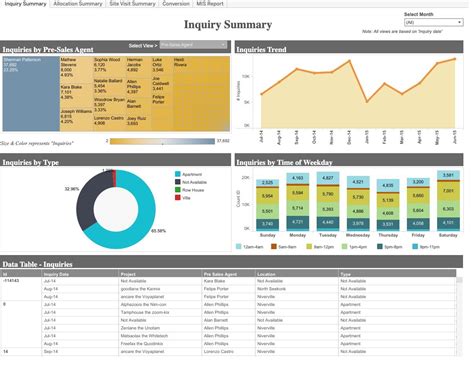Click the 9pm-11pm legend swatch
This screenshot has height=371, width=474.
click(415, 247)
